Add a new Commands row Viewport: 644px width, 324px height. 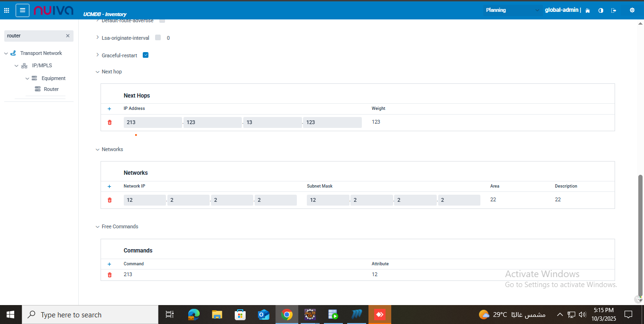click(109, 264)
